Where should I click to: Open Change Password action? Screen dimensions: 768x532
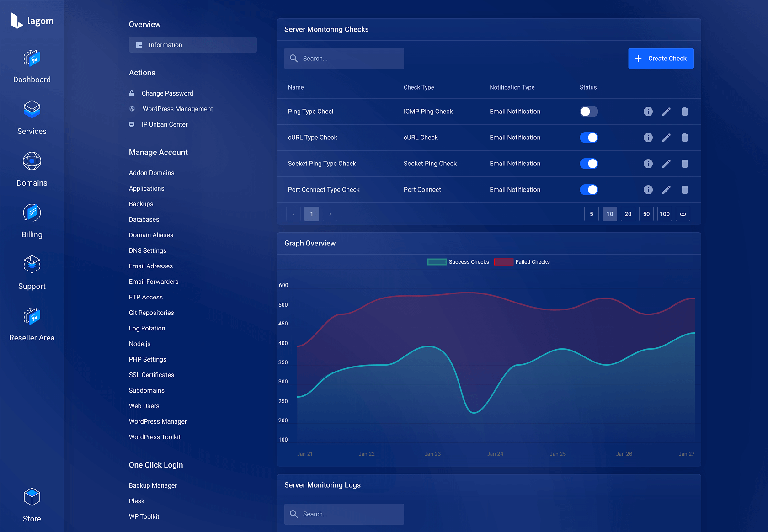coord(167,93)
